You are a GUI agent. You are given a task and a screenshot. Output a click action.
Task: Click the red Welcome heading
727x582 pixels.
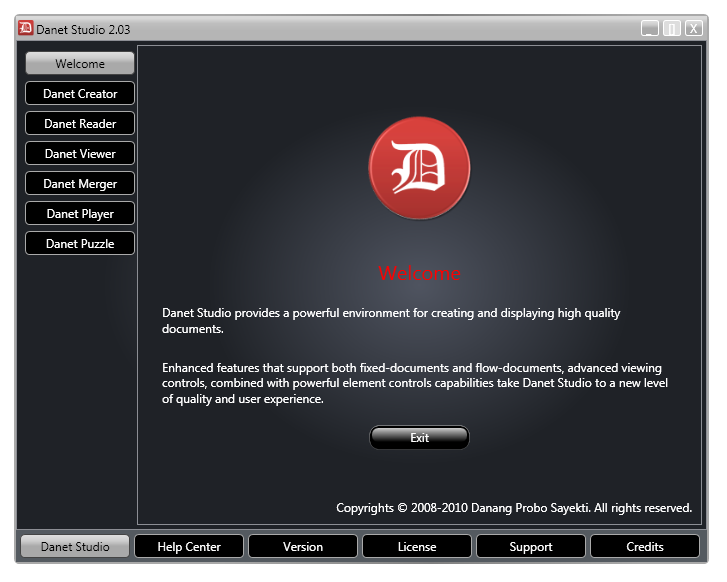419,273
